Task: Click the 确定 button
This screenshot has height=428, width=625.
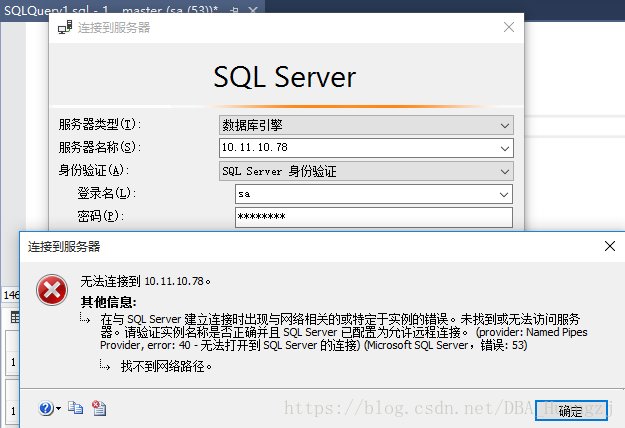Action: pyautogui.click(x=571, y=410)
